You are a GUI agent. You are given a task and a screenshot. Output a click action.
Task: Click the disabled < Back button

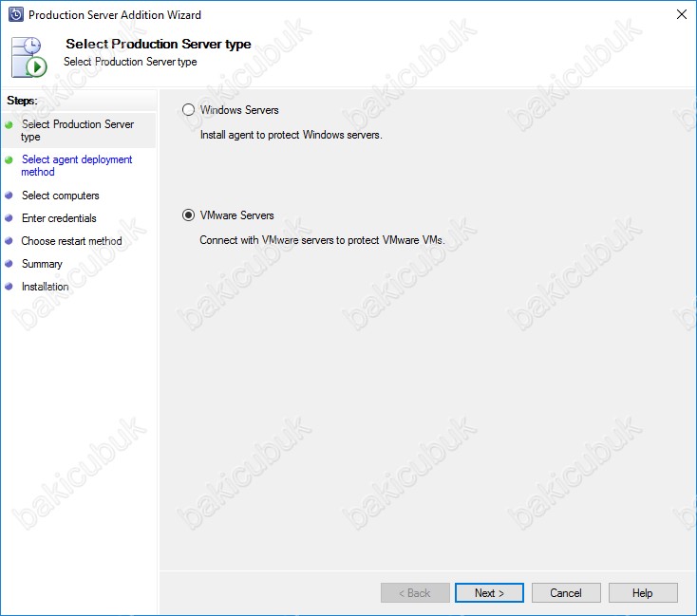(415, 593)
